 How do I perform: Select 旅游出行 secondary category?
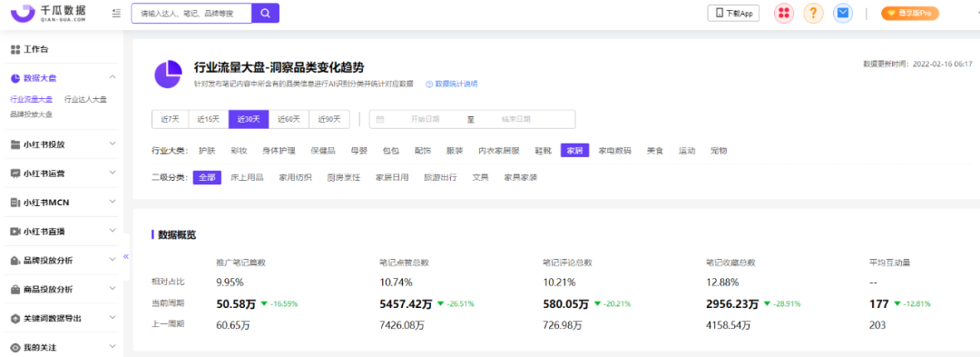click(x=441, y=177)
